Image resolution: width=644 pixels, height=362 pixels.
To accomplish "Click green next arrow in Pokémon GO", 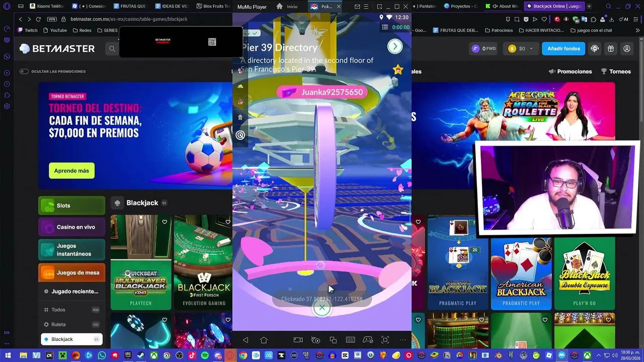I will coord(395,46).
